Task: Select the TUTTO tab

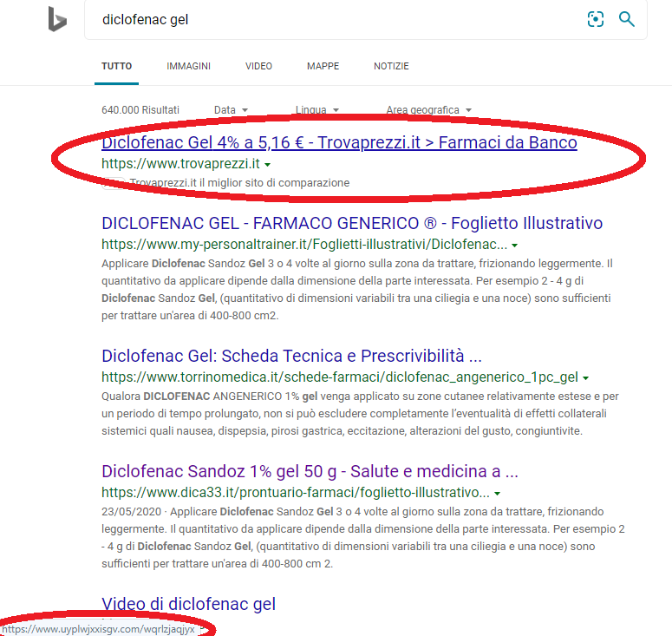Action: pos(116,66)
